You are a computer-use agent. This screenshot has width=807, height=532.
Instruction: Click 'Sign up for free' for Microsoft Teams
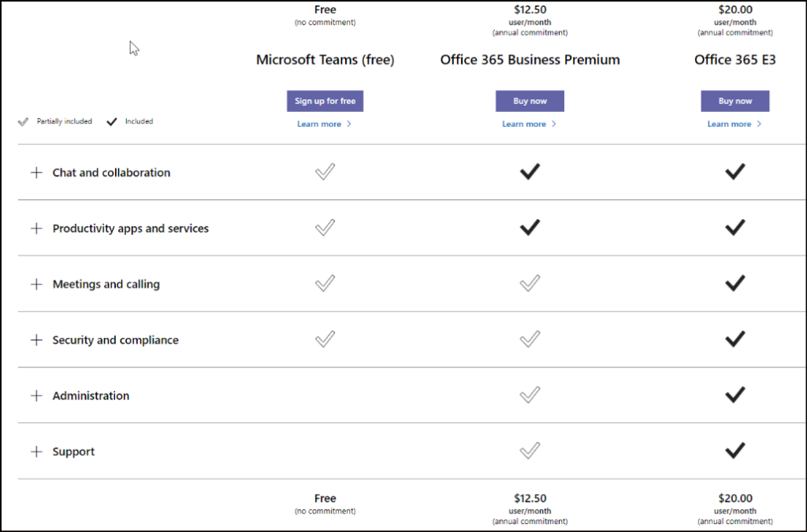tap(325, 101)
